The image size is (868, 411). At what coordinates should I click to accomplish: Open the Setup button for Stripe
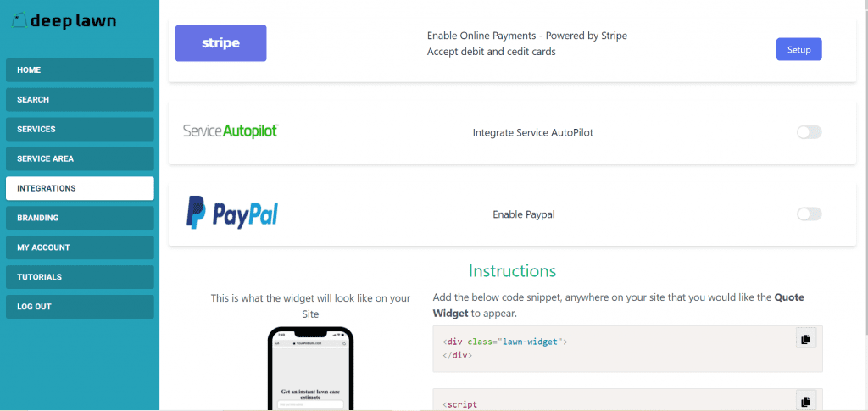798,49
